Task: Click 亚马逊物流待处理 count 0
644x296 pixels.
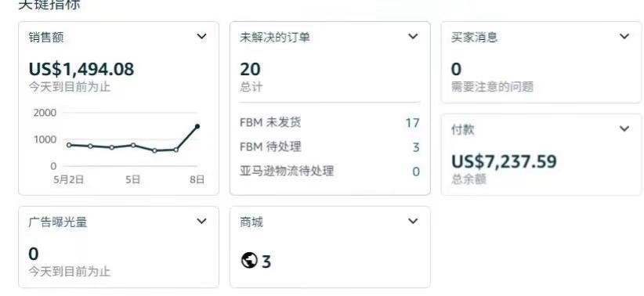Action: tap(416, 171)
